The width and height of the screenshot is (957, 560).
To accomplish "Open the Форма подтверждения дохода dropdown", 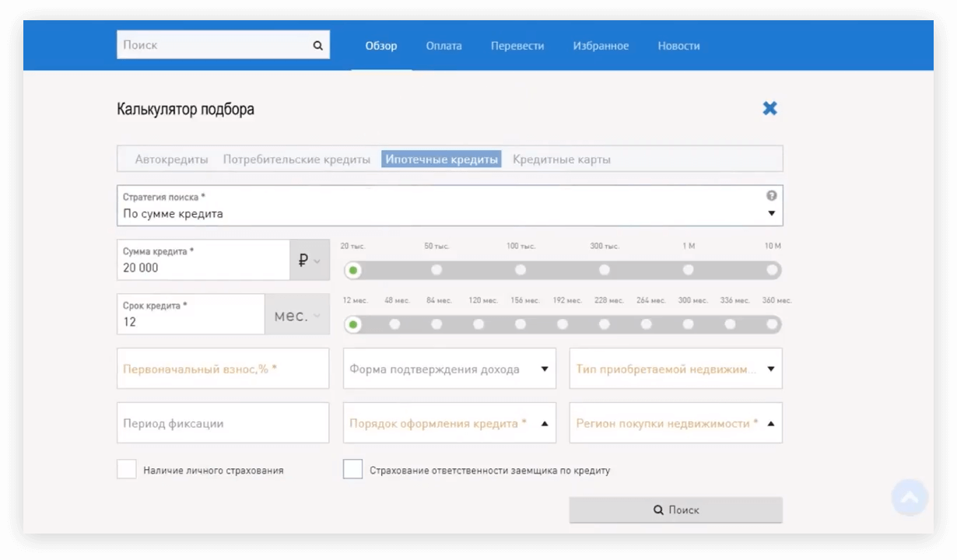I will pos(544,369).
